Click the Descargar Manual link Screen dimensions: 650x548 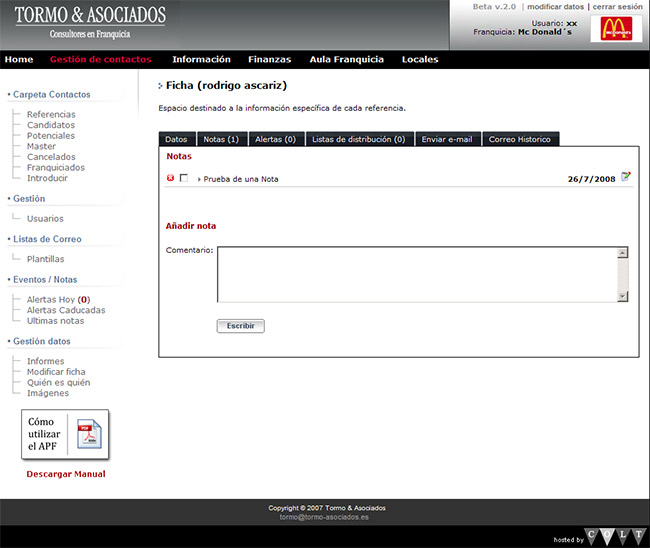click(66, 473)
